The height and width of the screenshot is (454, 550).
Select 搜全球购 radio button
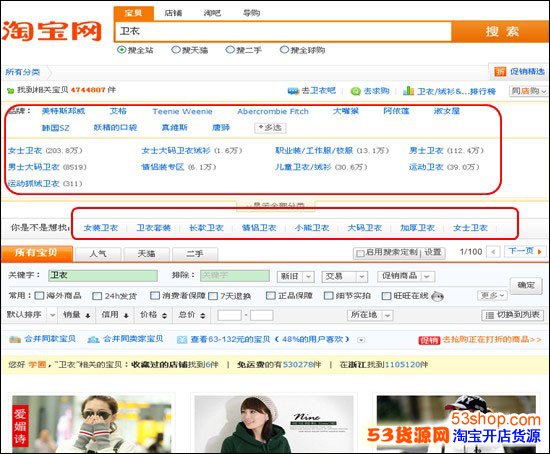[x=284, y=50]
